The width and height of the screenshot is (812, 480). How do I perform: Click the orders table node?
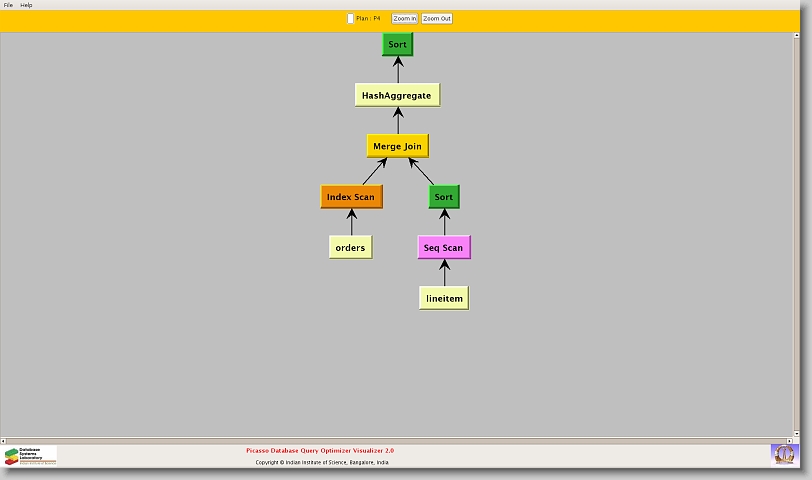pos(350,247)
